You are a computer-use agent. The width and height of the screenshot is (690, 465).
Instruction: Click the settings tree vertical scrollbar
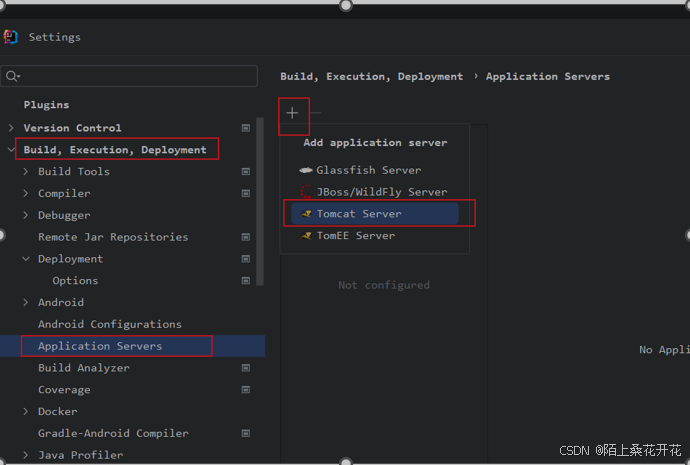coord(260,201)
